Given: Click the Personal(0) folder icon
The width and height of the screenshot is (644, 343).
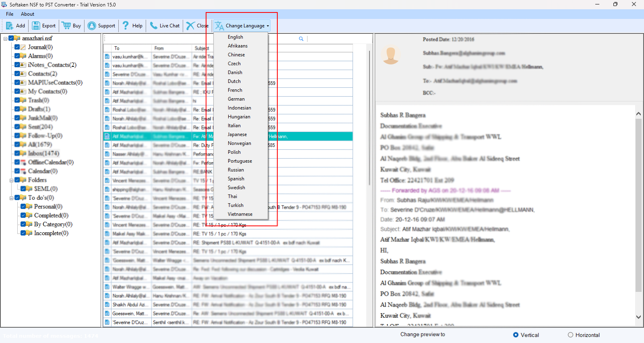Looking at the screenshot, I should [x=29, y=207].
